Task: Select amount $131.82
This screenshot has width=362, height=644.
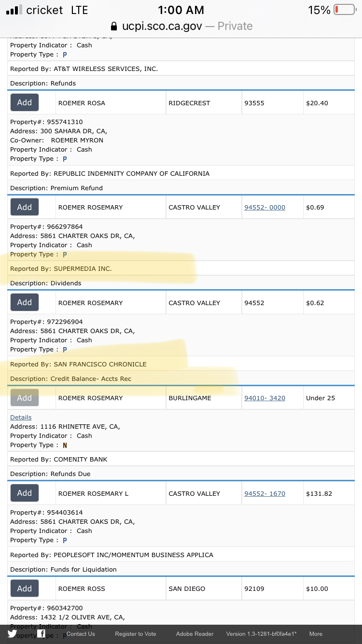Action: point(319,493)
